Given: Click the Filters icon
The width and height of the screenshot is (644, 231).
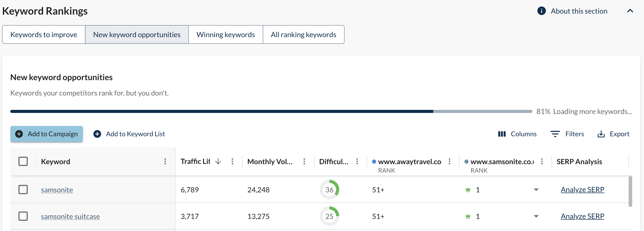Looking at the screenshot, I should [x=555, y=134].
